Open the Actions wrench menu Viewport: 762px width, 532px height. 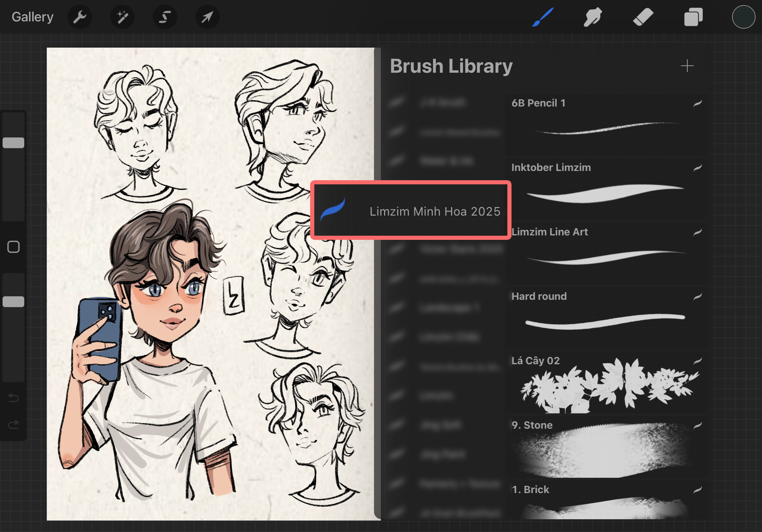[x=80, y=17]
